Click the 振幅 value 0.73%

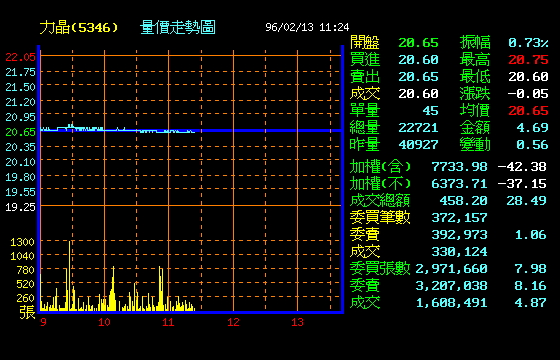(x=528, y=43)
